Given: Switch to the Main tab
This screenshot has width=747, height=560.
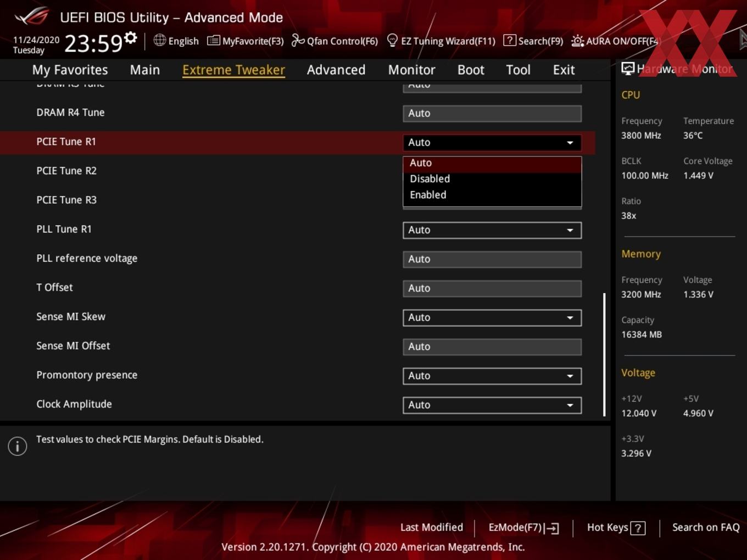Looking at the screenshot, I should coord(145,70).
